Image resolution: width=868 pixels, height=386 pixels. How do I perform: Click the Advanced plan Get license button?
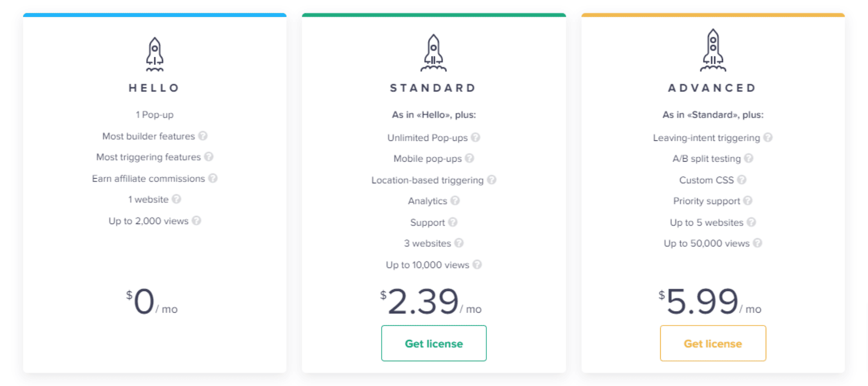[x=713, y=343]
